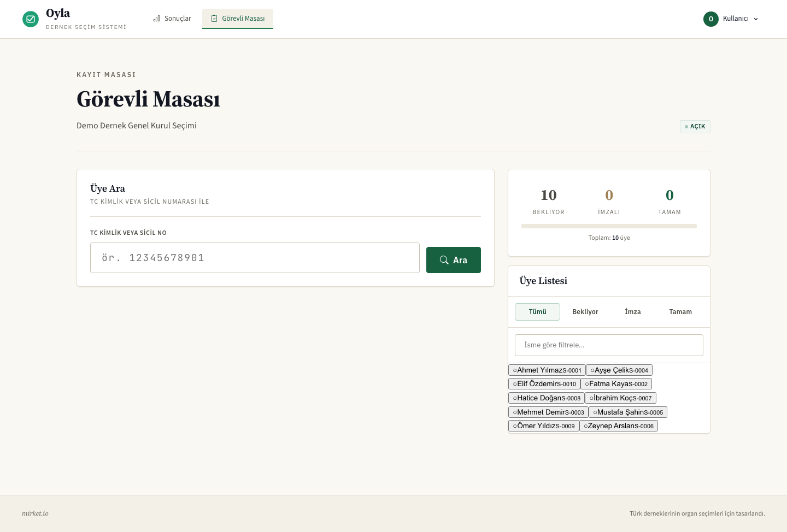The height and width of the screenshot is (532, 787).
Task: Click the Oyla checkmark logo icon
Action: coord(31,19)
